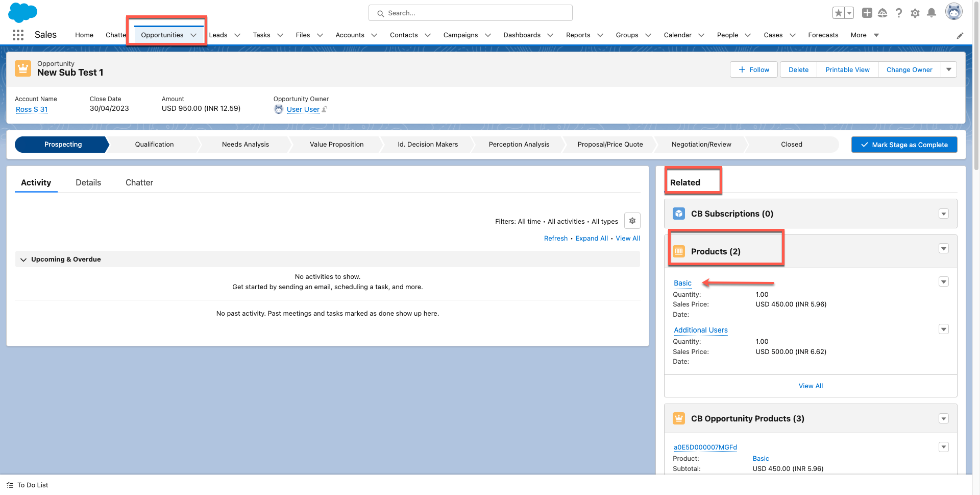Click the edit navigation pencil icon
Image resolution: width=980 pixels, height=495 pixels.
(960, 35)
